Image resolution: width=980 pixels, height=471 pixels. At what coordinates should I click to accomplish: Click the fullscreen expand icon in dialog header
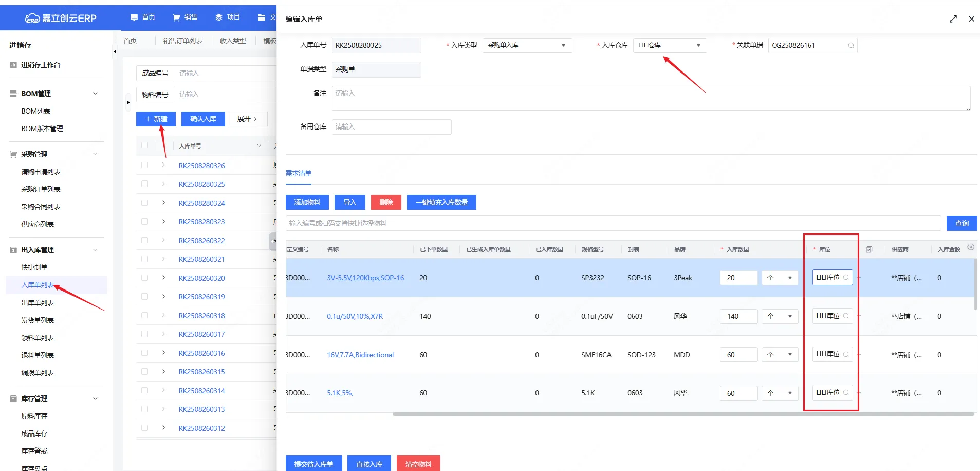point(953,19)
